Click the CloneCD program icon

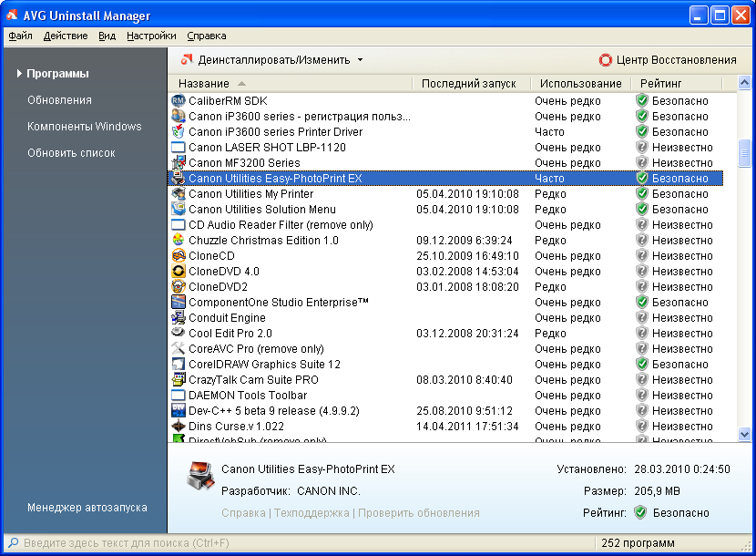[179, 255]
